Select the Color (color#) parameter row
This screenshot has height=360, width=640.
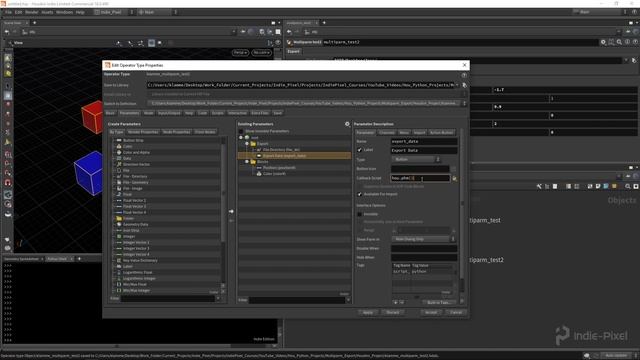point(273,174)
